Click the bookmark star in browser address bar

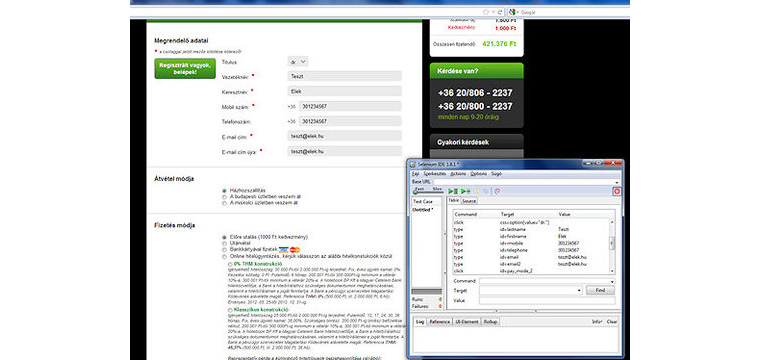(486, 12)
